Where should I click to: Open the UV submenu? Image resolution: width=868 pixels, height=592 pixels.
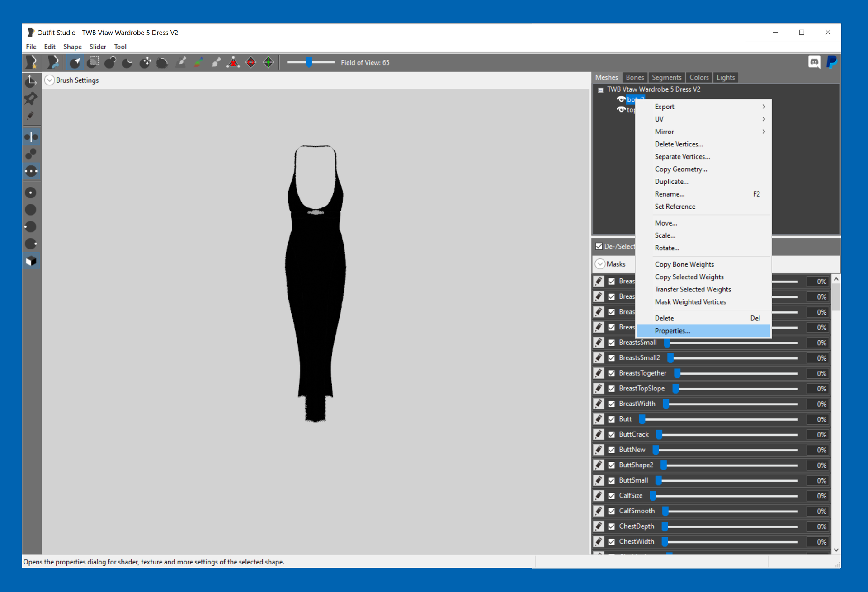point(703,119)
